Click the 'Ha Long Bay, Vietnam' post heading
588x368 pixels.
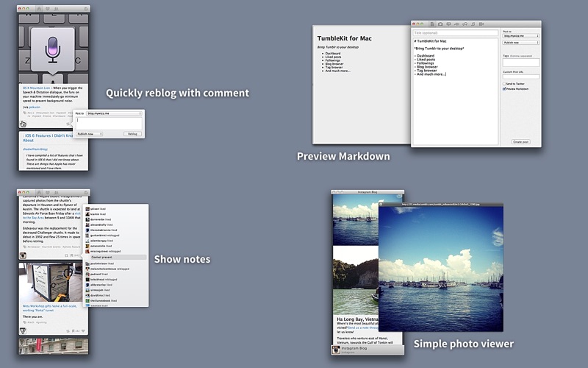[x=357, y=319]
